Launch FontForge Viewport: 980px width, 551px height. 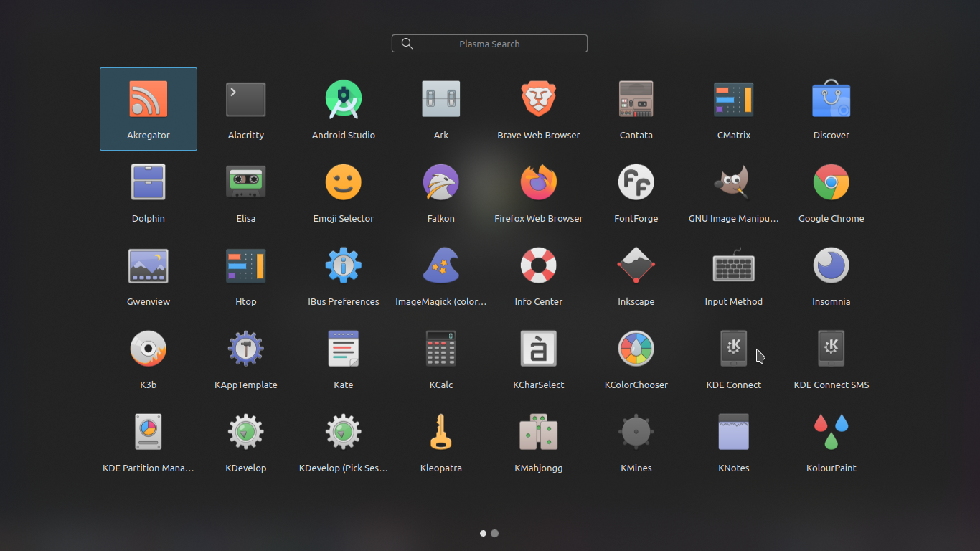[636, 192]
